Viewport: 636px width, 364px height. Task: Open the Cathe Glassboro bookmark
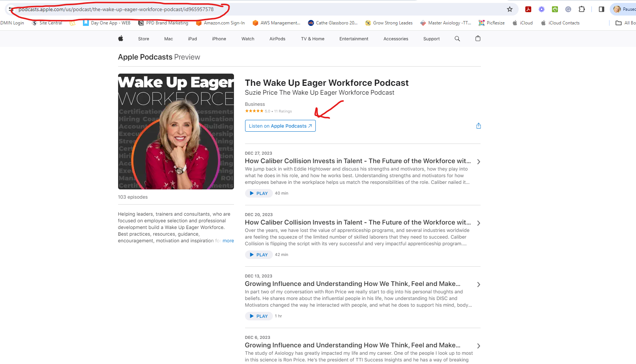(x=333, y=23)
